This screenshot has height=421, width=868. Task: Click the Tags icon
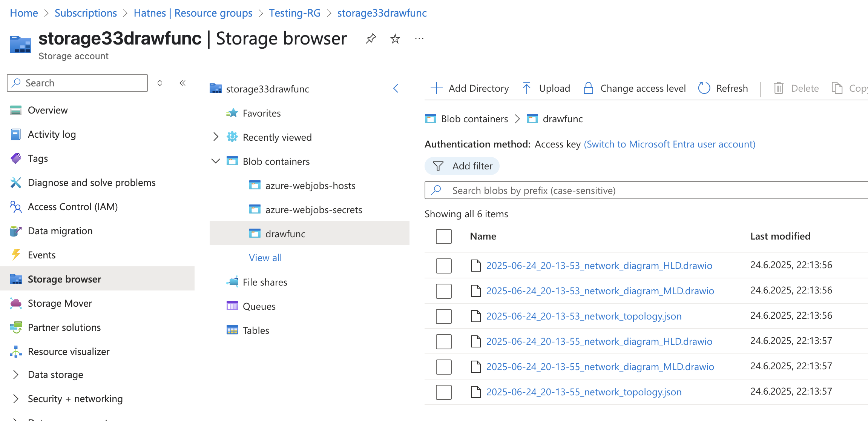[x=16, y=158]
